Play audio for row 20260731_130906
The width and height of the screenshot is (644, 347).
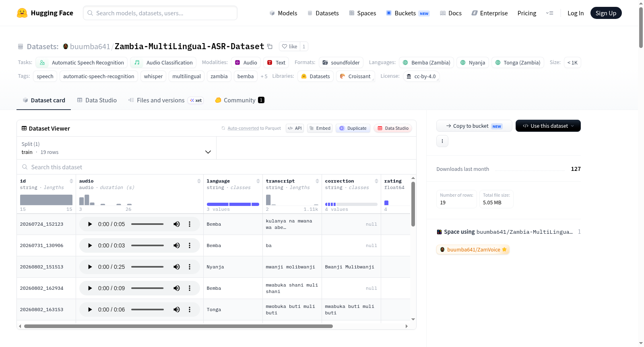pyautogui.click(x=90, y=245)
